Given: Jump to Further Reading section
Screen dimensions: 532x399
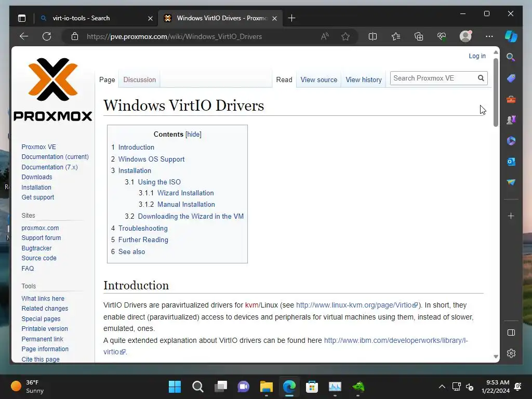Looking at the screenshot, I should coord(143,240).
